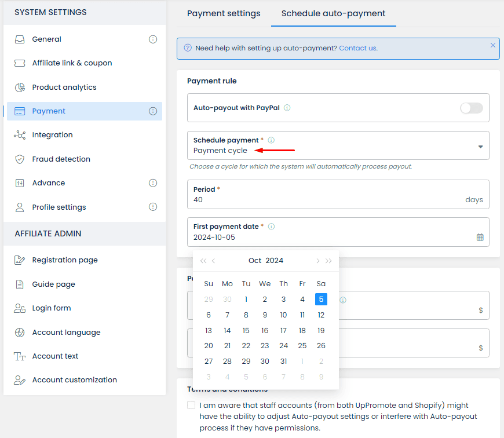Click info icon beside Auto-payout with PayPal
504x438 pixels.
287,108
